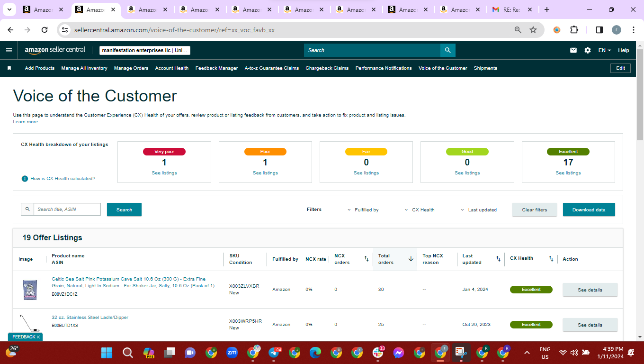Screen dimensions: 644x364
Task: Click the Edit button in the navigation bar
Action: point(621,68)
